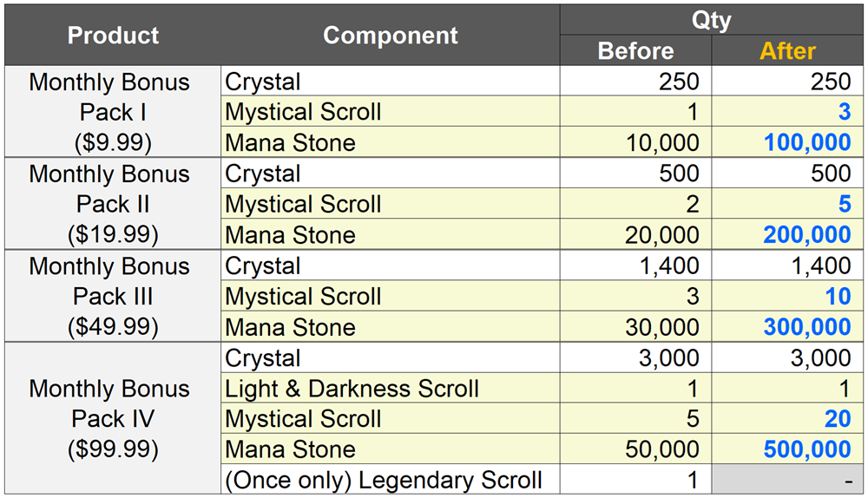Click the Monthly Bonus Pack IV ($99.99) cell

point(109,419)
